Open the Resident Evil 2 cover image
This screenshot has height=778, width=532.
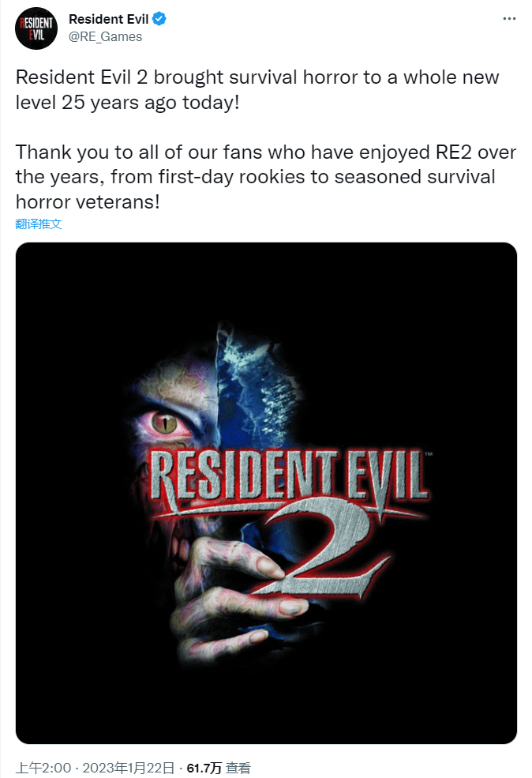point(266,493)
